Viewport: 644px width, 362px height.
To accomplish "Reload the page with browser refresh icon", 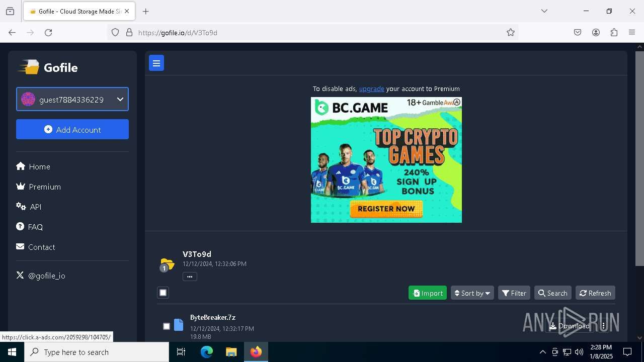I will (48, 33).
